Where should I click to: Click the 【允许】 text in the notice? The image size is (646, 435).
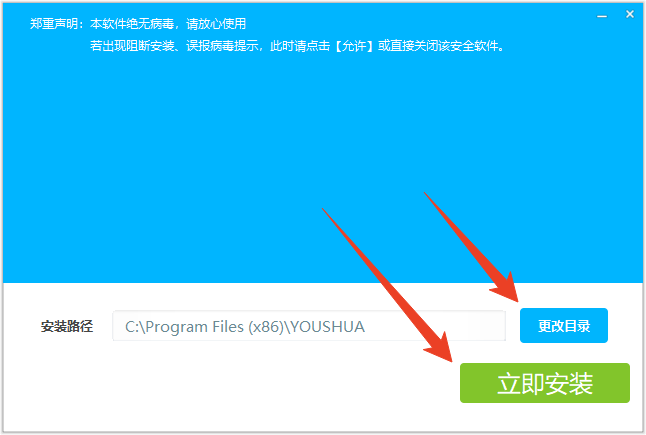tap(353, 46)
